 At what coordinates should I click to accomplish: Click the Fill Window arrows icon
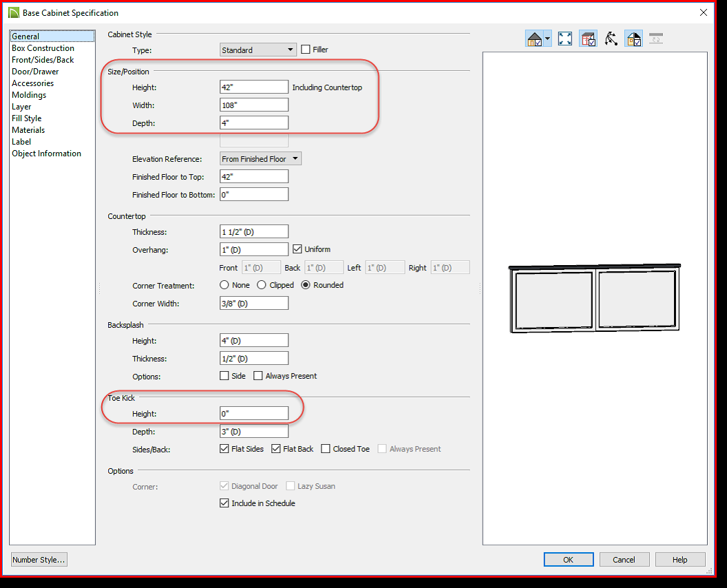coord(565,39)
